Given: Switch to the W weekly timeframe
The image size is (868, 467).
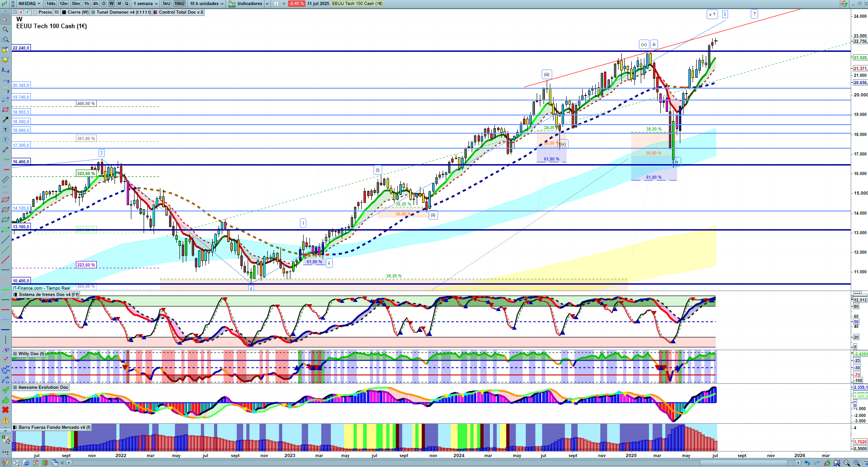Looking at the screenshot, I should pos(111,4).
